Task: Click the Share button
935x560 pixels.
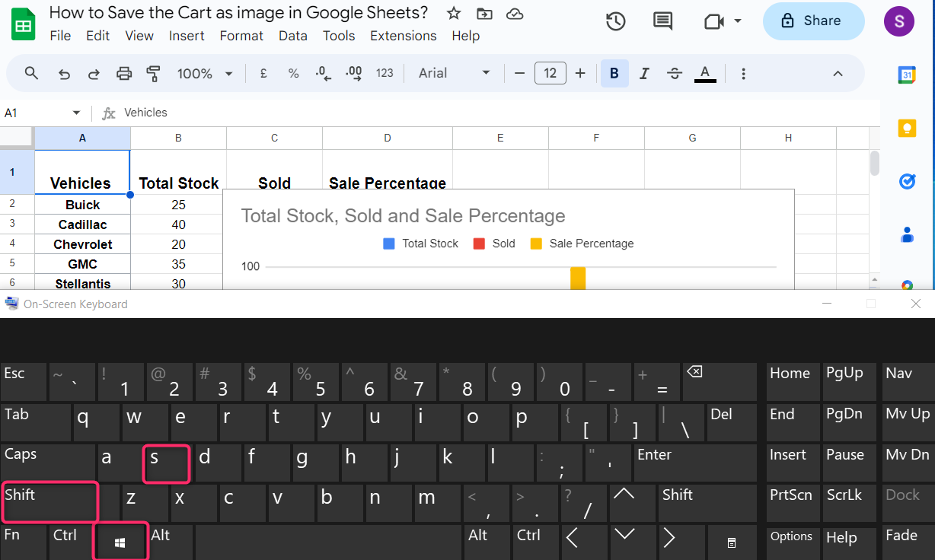Action: [x=813, y=21]
